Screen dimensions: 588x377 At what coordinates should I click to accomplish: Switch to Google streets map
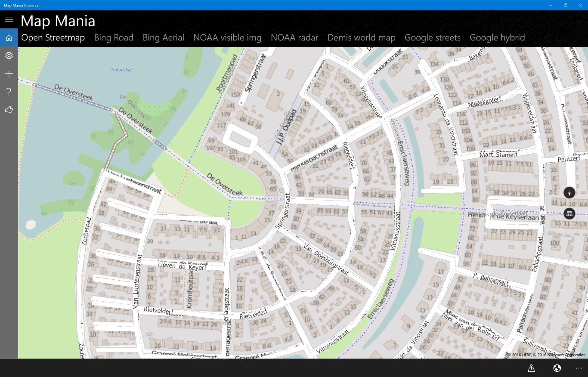click(x=433, y=37)
